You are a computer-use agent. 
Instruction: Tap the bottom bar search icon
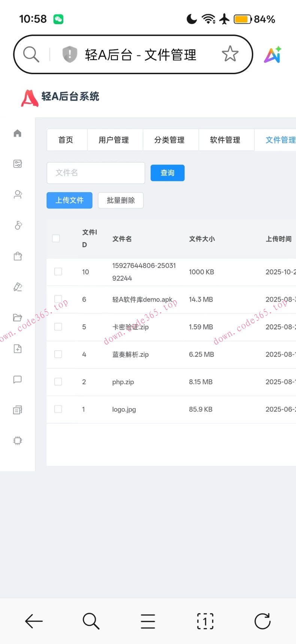tap(91, 621)
